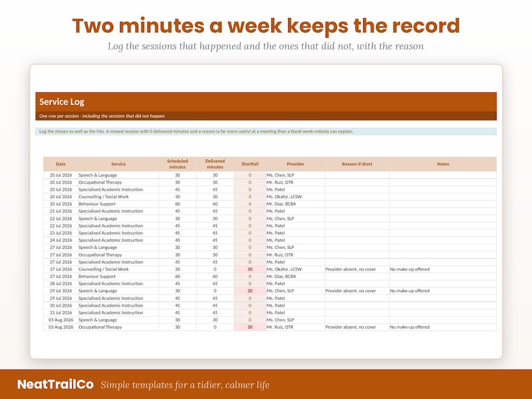Viewport: 532px width, 399px height.
Task: Select scheduled 60 in the 20 Jul Behaviour Support row
Action: [x=178, y=204]
